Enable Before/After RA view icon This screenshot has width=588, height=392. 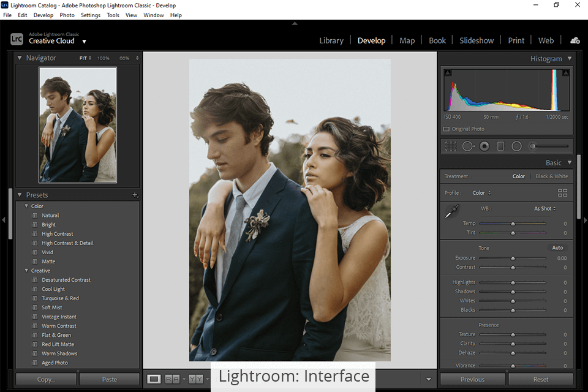tap(172, 379)
